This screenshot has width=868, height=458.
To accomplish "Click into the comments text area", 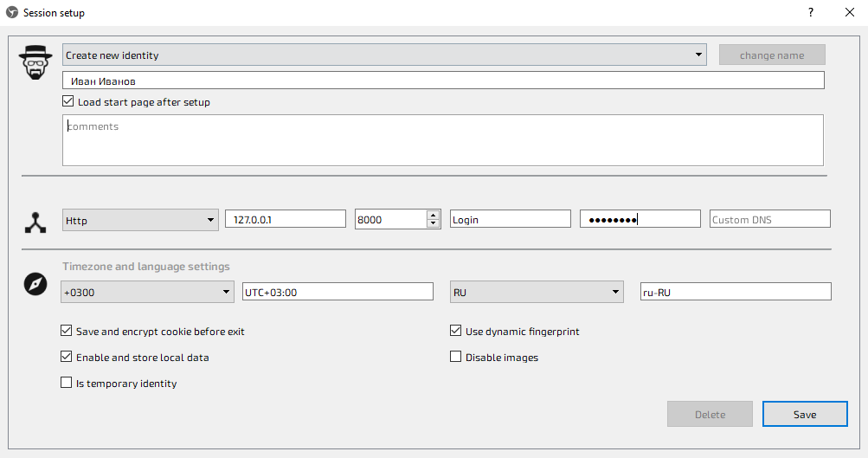I will [442, 140].
